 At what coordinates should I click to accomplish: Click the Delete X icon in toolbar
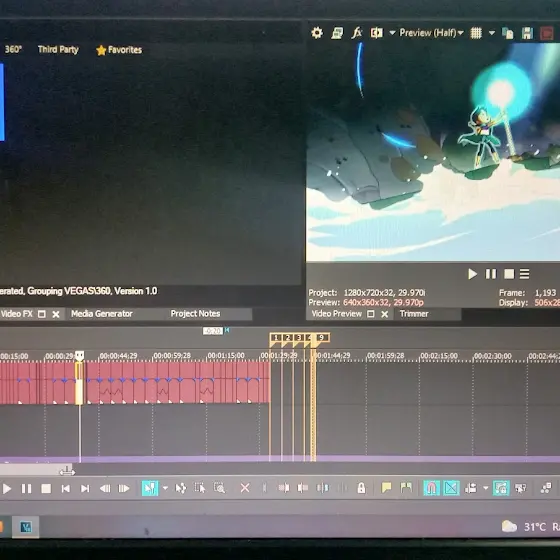[245, 488]
